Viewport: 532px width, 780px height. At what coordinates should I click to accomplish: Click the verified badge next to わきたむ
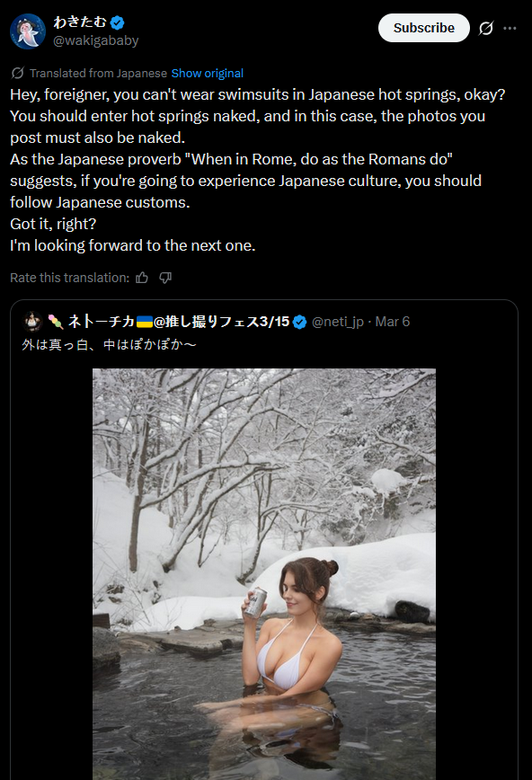[118, 22]
